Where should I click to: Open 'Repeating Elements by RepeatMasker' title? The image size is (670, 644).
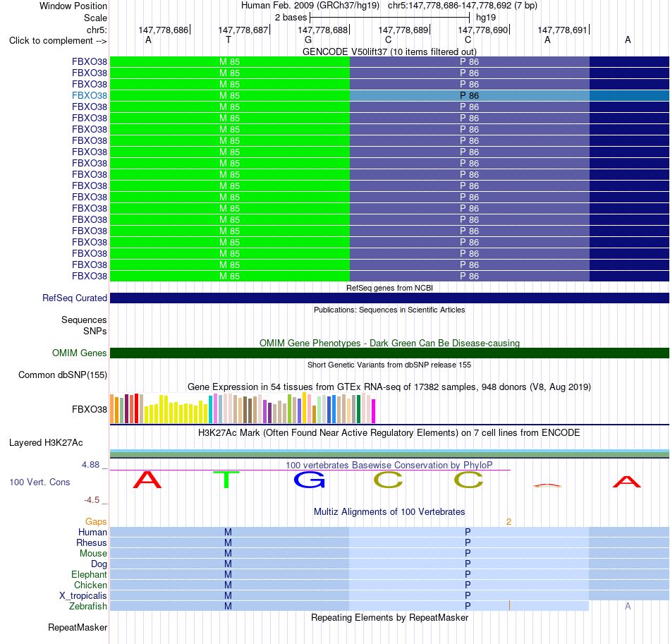tap(389, 617)
